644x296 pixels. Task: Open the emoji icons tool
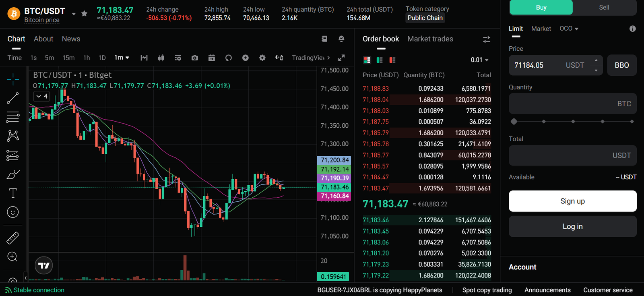point(13,212)
